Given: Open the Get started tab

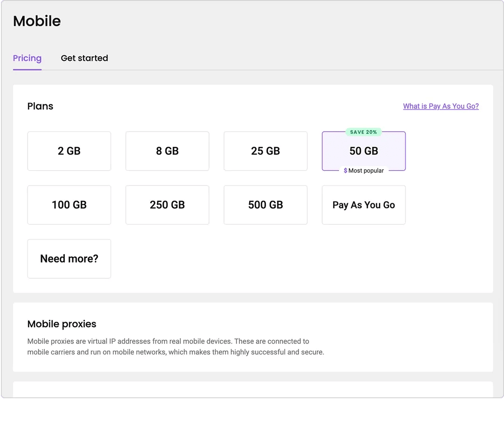Looking at the screenshot, I should click(x=84, y=58).
